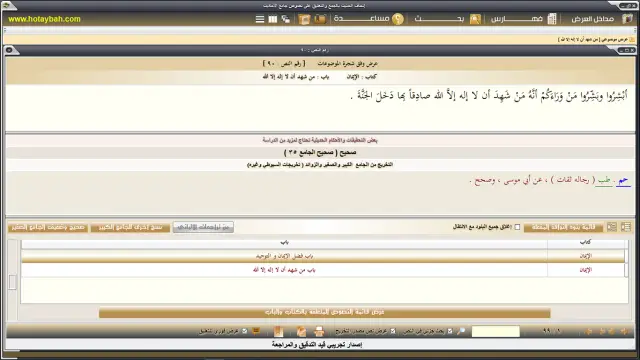Viewport: 640px width, 360px height.
Task: Click the rightmost navigation arrow in bottom bar
Action: (624, 331)
